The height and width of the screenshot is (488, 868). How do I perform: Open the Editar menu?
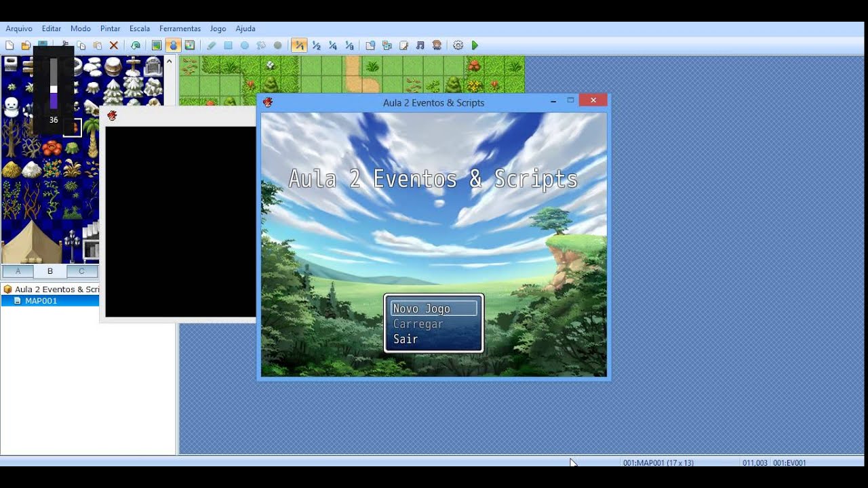click(52, 28)
